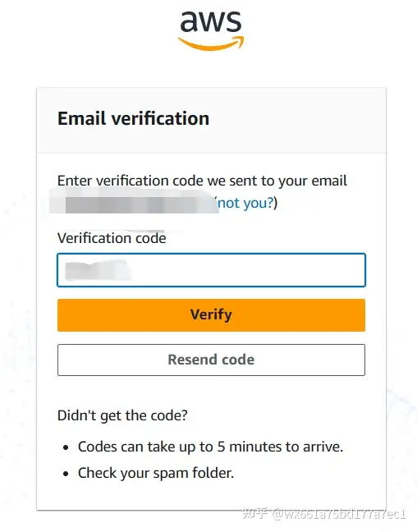
Task: Click the "Verification code" field label
Action: tap(112, 238)
